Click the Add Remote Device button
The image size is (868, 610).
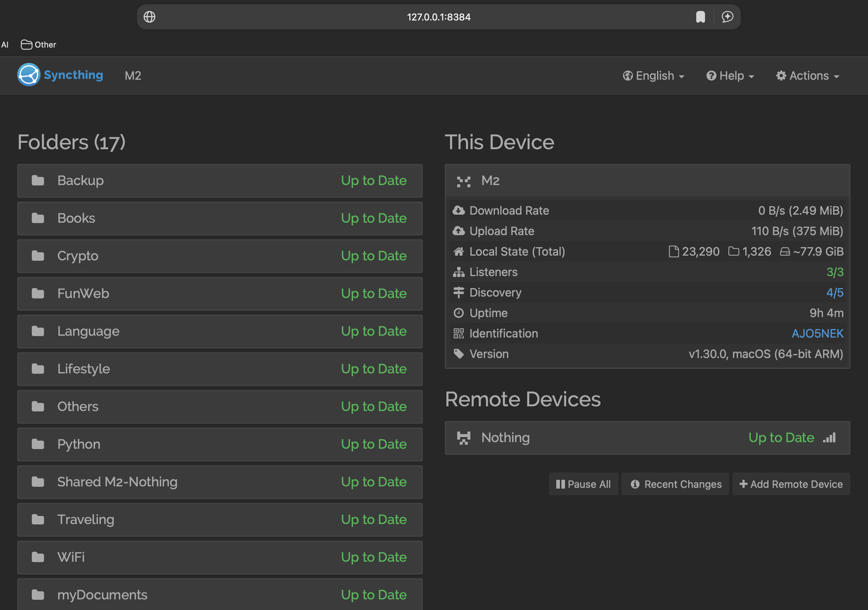pyautogui.click(x=791, y=484)
